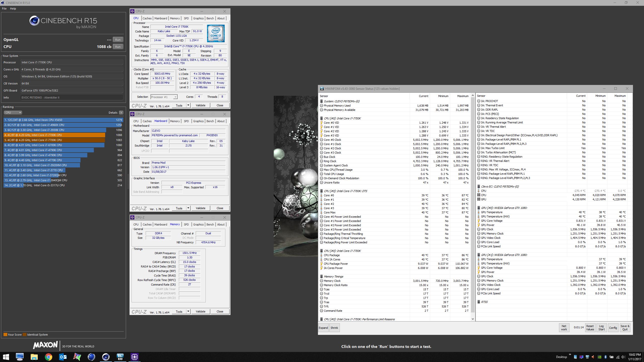Screen dimensions: 644x362
Task: Click the HWiNFO Expand button
Action: pos(323,328)
